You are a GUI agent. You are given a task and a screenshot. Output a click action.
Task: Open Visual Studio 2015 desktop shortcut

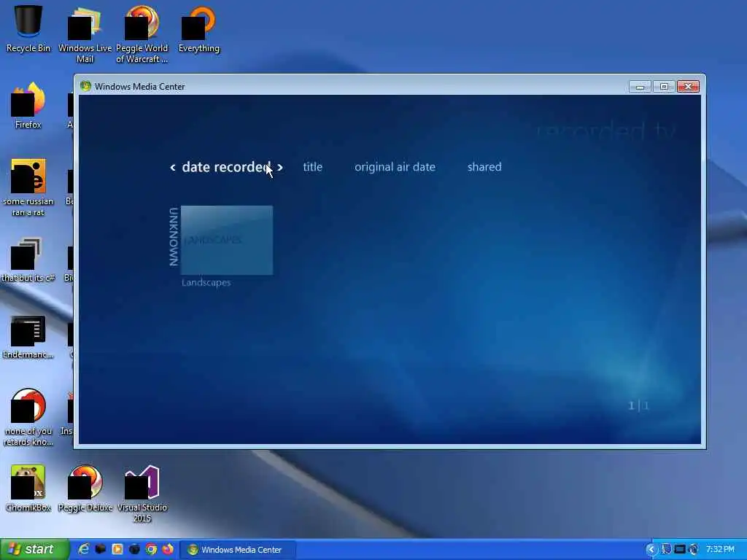142,494
